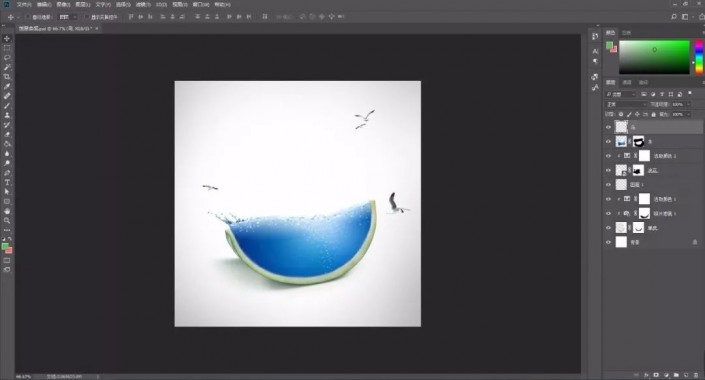Select the History Brush tool

pos(7,125)
